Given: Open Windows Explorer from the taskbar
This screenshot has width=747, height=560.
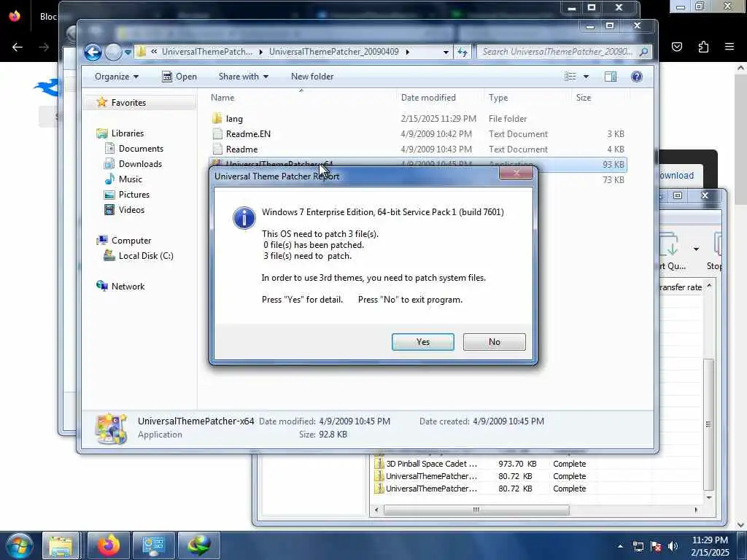Looking at the screenshot, I should coord(61,545).
